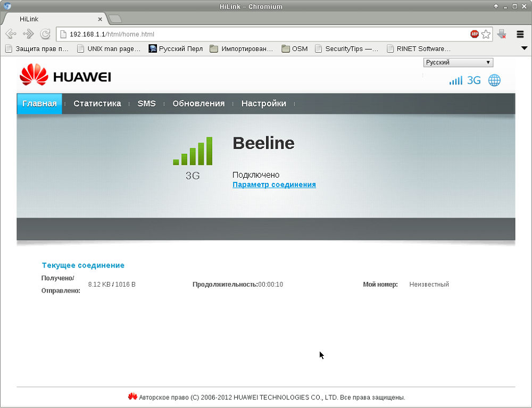Click the 3G network indicator in header
This screenshot has height=408, width=532.
[x=474, y=80]
